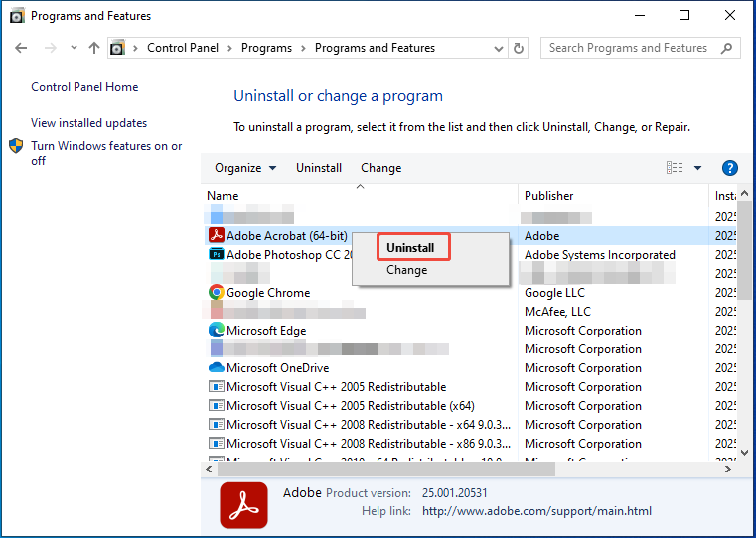Click the Visual C++ 2005 Redistributable (x64) icon

point(216,406)
